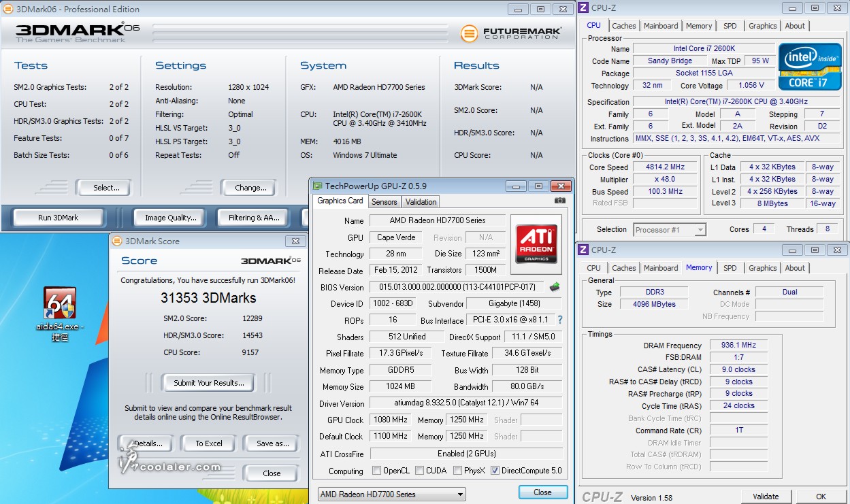Open Caches tab in top CPU-Z window
This screenshot has height=504, width=850.
(623, 26)
